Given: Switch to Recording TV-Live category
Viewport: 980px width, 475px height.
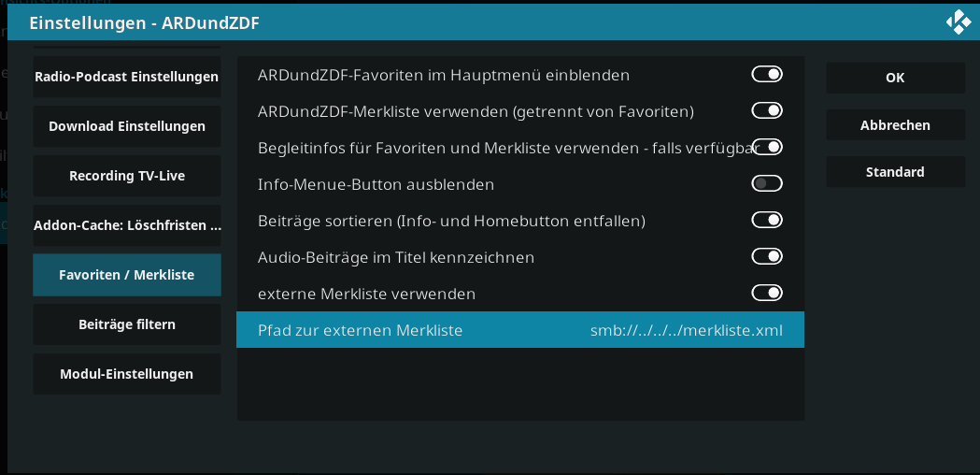Looking at the screenshot, I should click(x=127, y=176).
